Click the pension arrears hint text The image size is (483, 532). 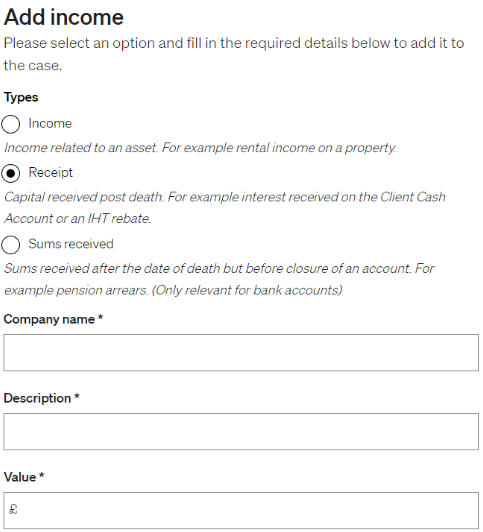(219, 279)
